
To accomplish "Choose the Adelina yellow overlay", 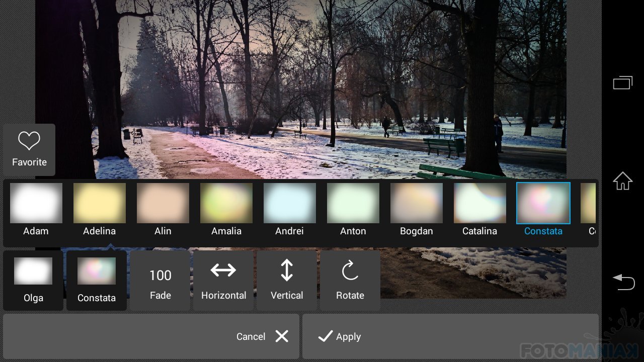I will coord(100,203).
